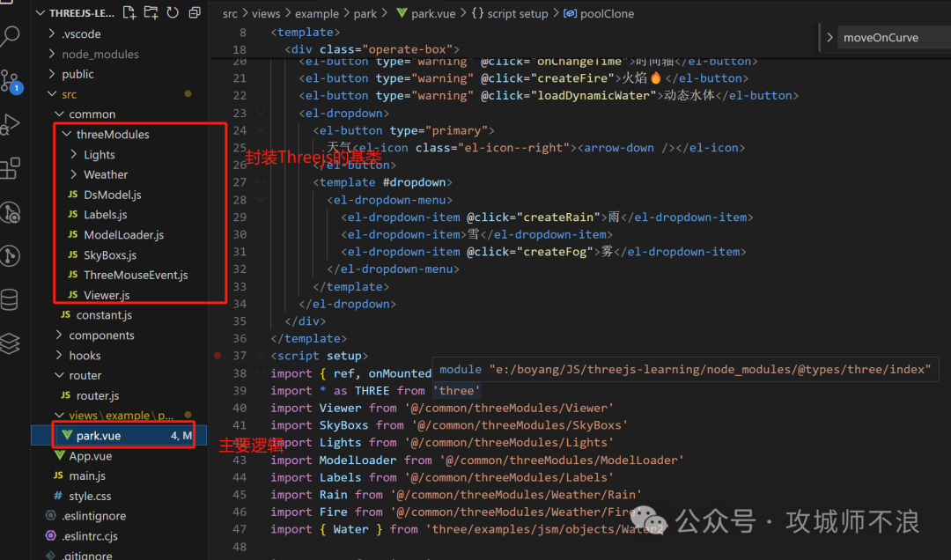Image resolution: width=951 pixels, height=560 pixels.
Task: Select park.vue in explorer
Action: [119, 436]
